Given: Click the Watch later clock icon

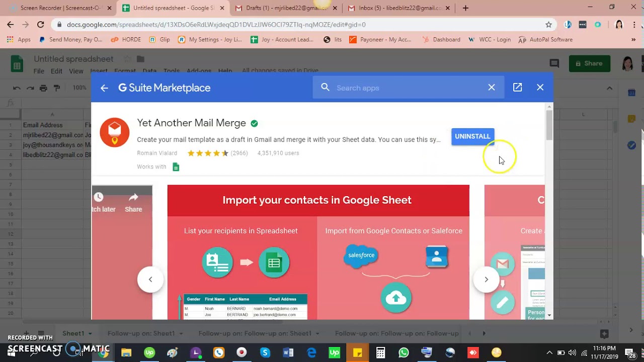Looking at the screenshot, I should click(99, 197).
